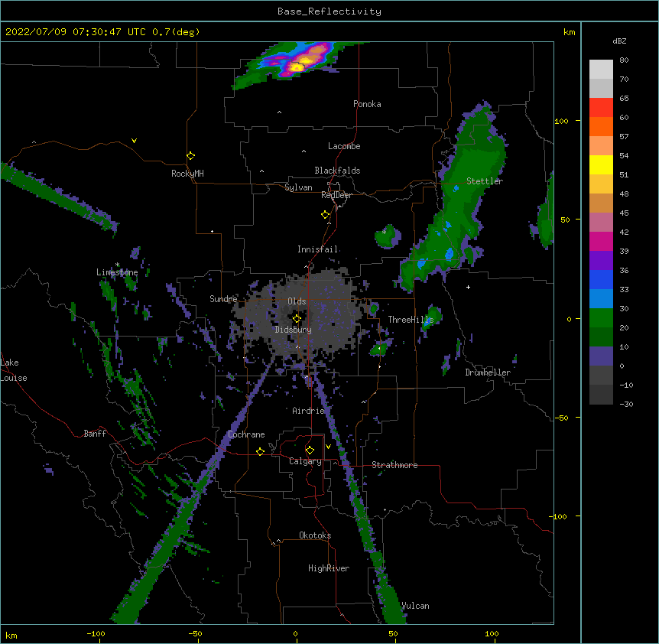Viewport: 659px width, 644px height.
Task: Click the Drumheller label
Action: (488, 372)
